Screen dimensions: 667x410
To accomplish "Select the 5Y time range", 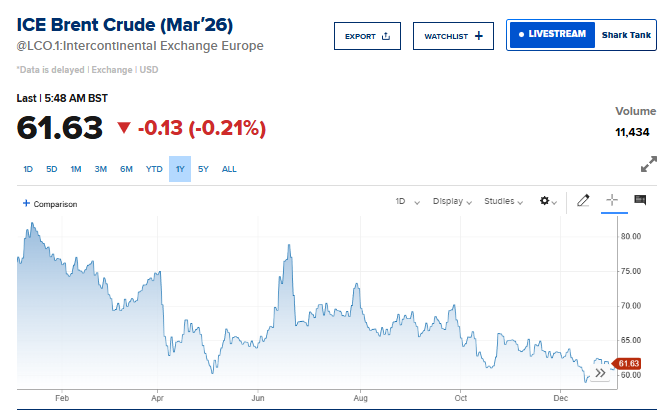I will 203,169.
